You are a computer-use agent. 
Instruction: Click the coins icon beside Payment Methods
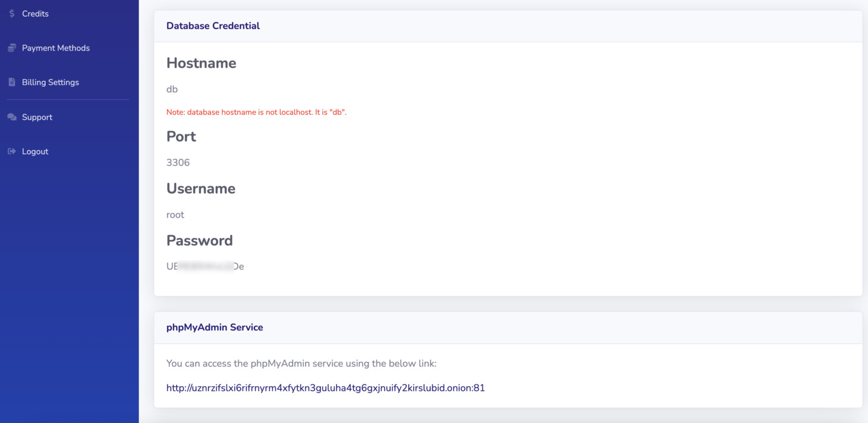tap(12, 48)
